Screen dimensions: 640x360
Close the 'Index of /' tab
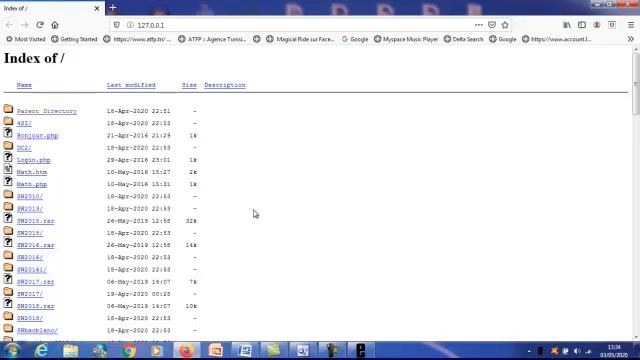[x=97, y=8]
